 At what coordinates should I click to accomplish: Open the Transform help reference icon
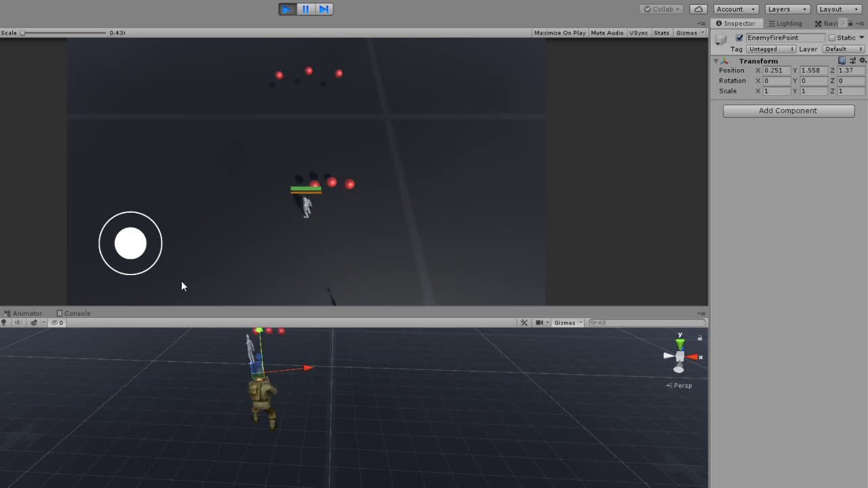click(842, 60)
